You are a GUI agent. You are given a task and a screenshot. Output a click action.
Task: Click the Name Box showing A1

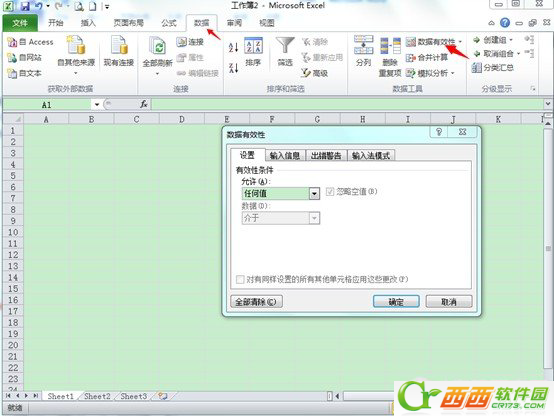47,105
